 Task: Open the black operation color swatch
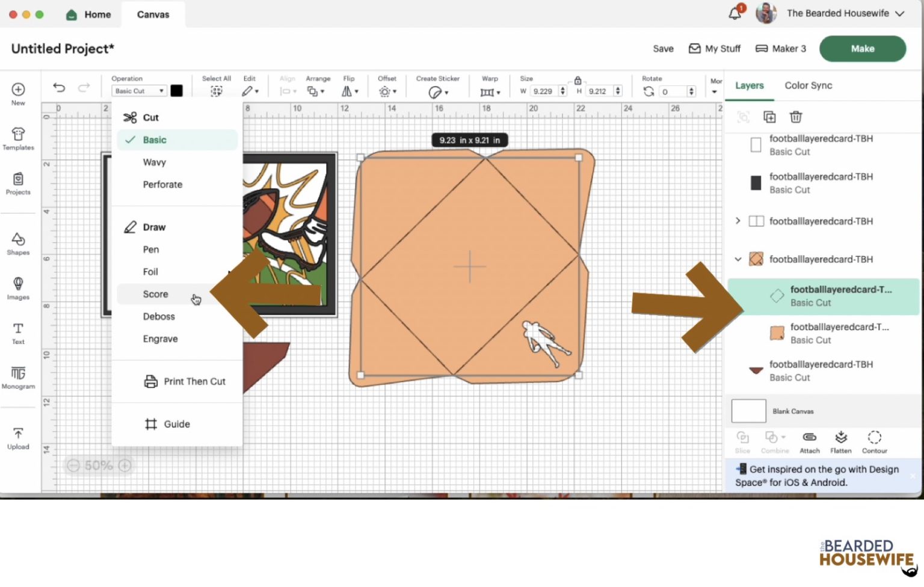coord(176,91)
